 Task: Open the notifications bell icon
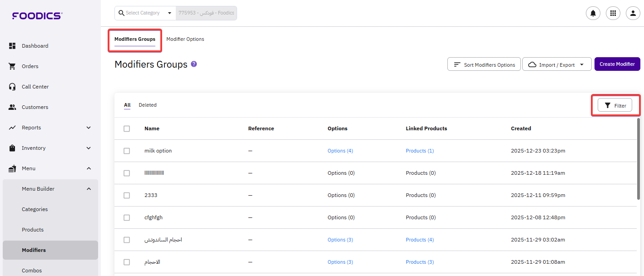point(593,13)
